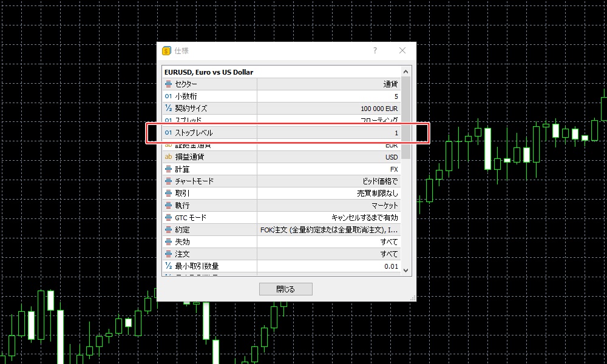Viewport: 607px width, 364px height.
Task: Click the EURUSD, Euro vs US Dollar header
Action: (x=209, y=72)
